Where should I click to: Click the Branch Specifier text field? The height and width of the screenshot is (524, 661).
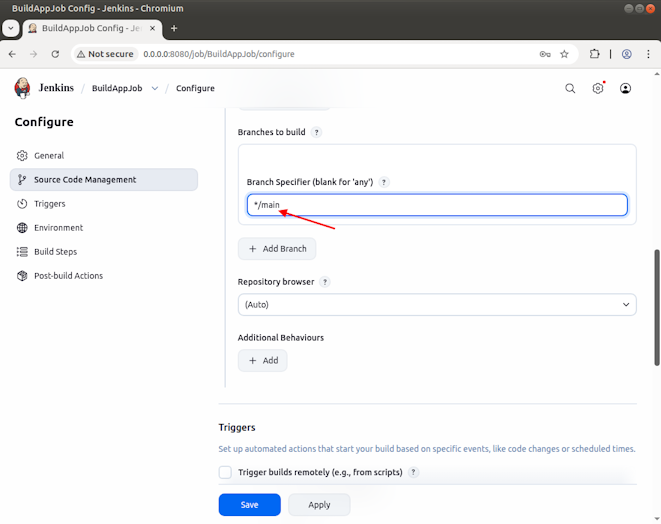(x=437, y=205)
